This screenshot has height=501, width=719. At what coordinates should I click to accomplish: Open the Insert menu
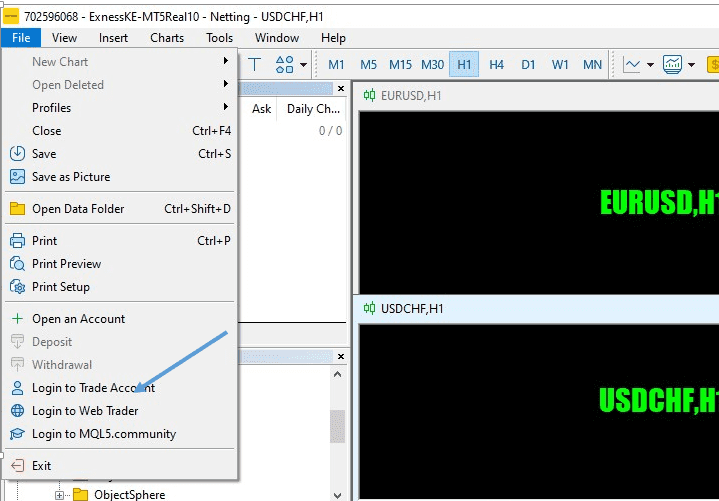coord(113,38)
